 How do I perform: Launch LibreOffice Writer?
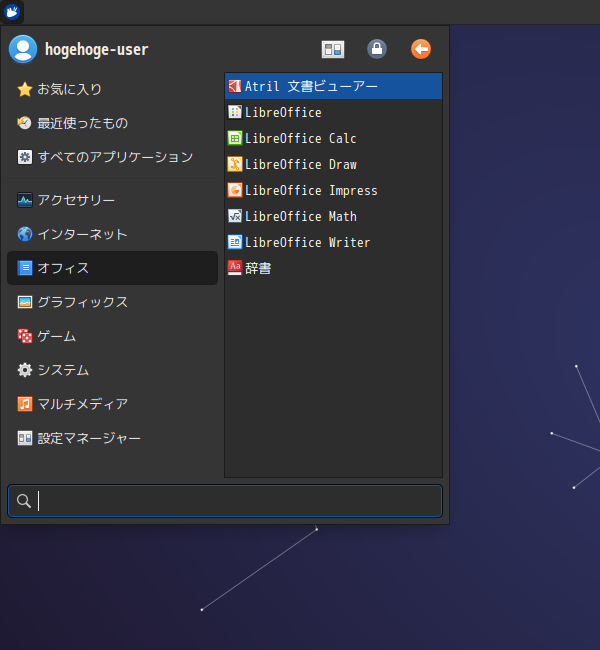pyautogui.click(x=333, y=242)
